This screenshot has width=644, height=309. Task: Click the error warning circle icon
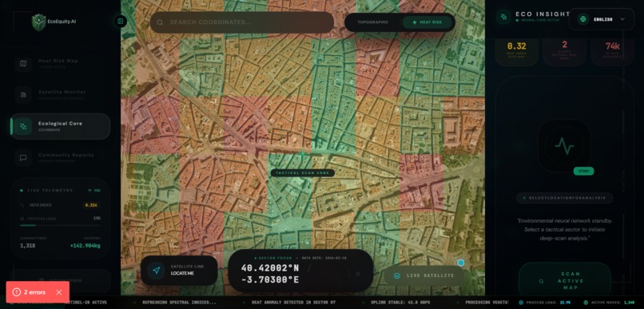17,292
